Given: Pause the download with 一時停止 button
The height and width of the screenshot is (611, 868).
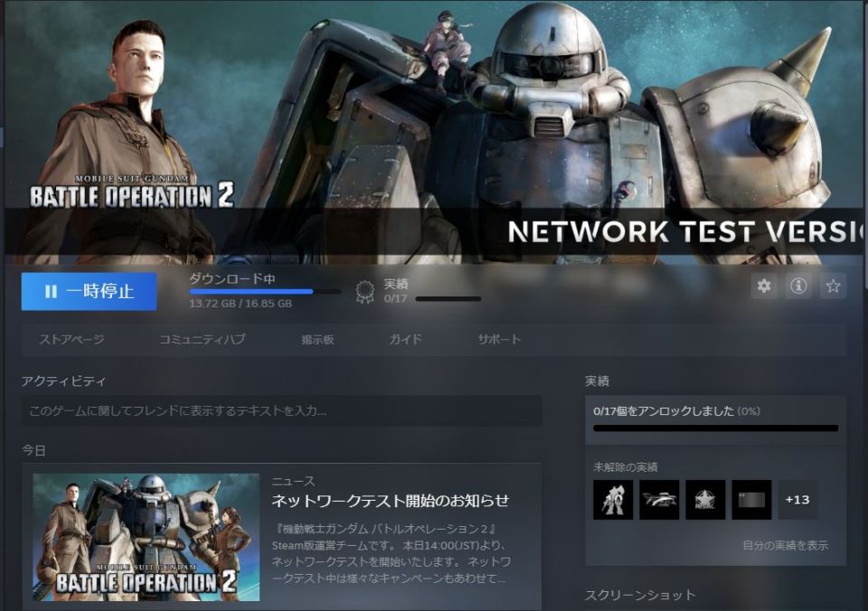Looking at the screenshot, I should (x=89, y=291).
